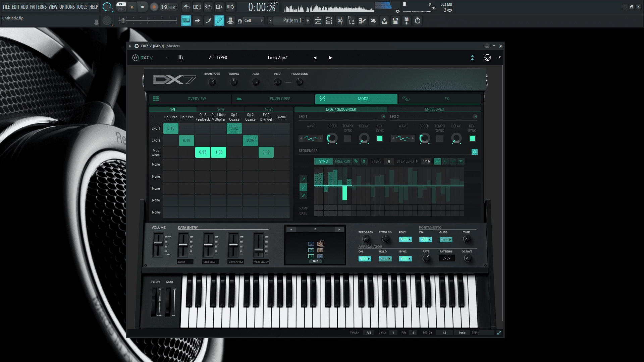
Task: Click the metronome icon
Action: (186, 7)
